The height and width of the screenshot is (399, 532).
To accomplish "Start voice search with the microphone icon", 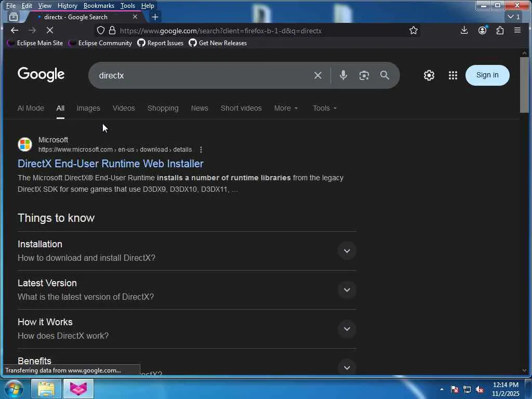I will coord(343,75).
